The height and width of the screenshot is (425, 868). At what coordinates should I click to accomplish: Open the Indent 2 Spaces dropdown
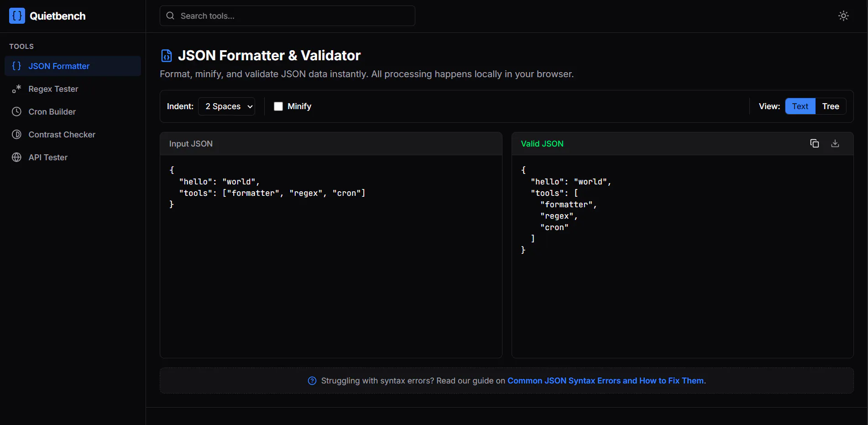point(226,106)
